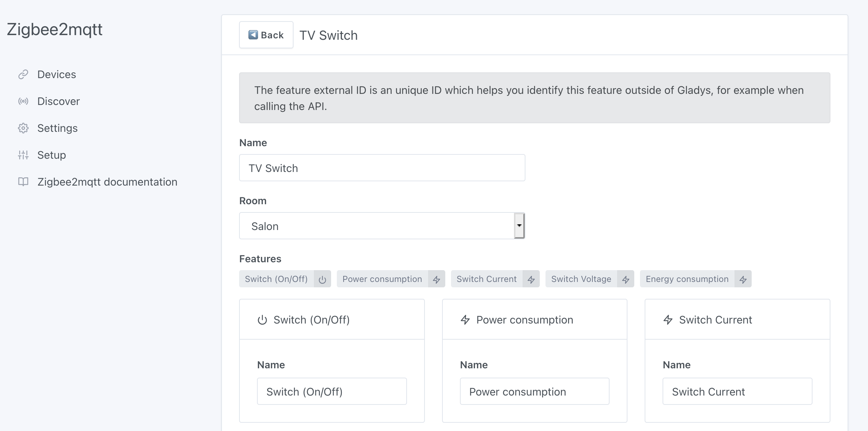Click the Switch Current feature tag
This screenshot has height=431, width=868.
point(486,279)
